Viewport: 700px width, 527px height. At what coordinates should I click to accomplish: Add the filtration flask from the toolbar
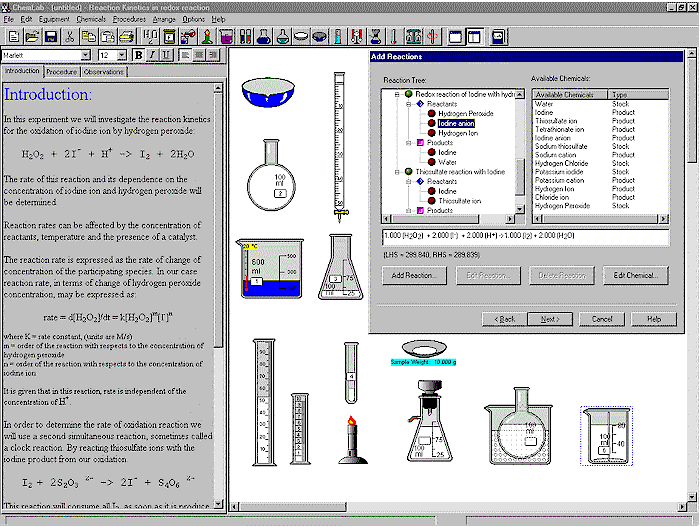(x=375, y=37)
